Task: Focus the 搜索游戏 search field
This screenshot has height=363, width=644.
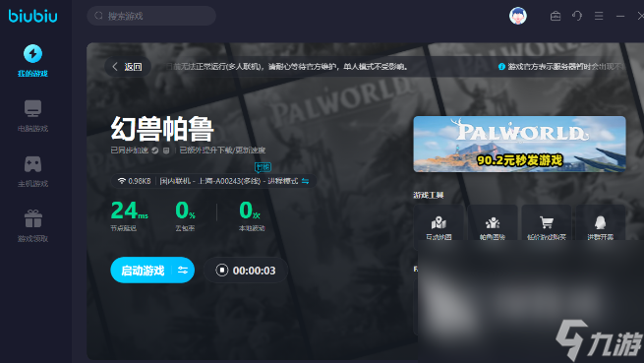Action: (x=151, y=16)
